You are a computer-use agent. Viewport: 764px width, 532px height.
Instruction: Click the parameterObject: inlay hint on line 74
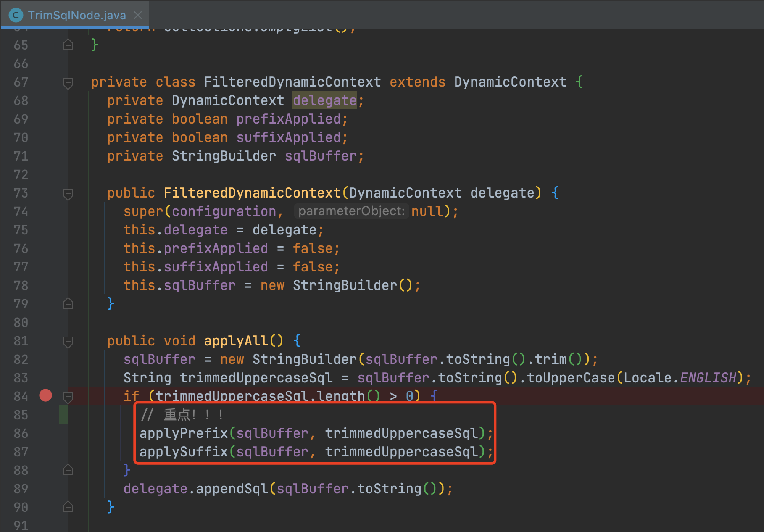(351, 211)
